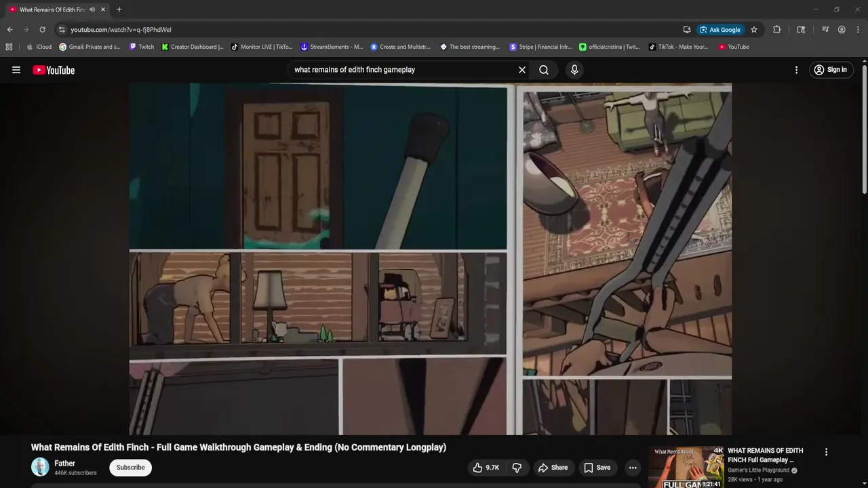Clear the search query with X
Viewport: 868px width, 488px height.
522,70
